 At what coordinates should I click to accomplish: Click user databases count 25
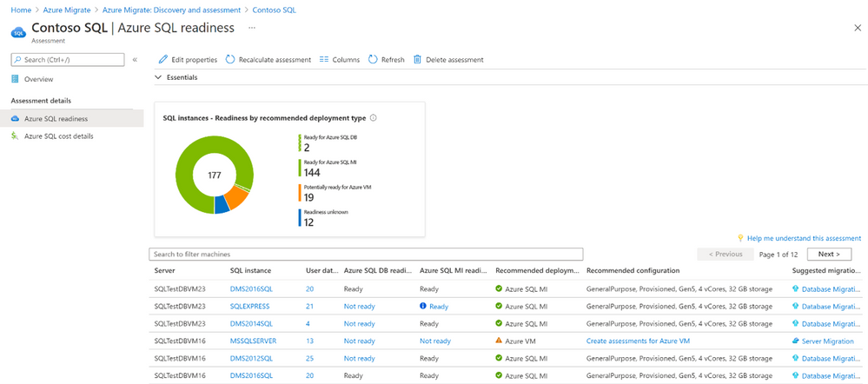pos(309,359)
